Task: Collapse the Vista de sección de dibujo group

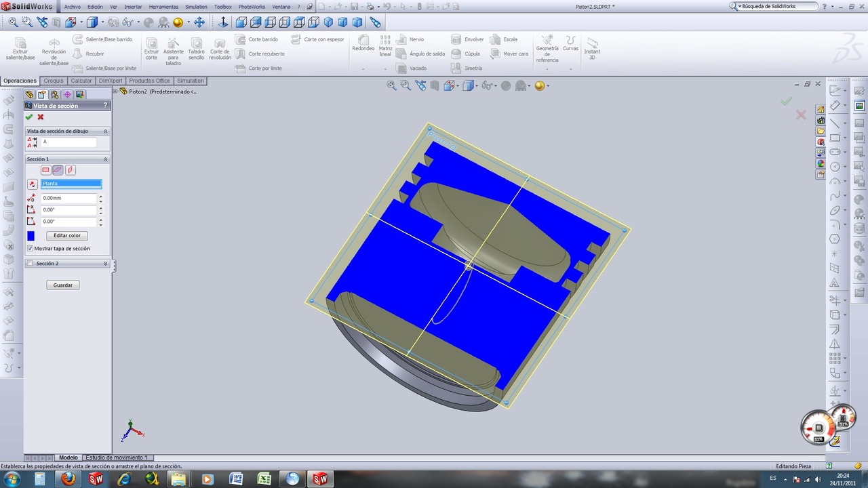Action: (105, 131)
